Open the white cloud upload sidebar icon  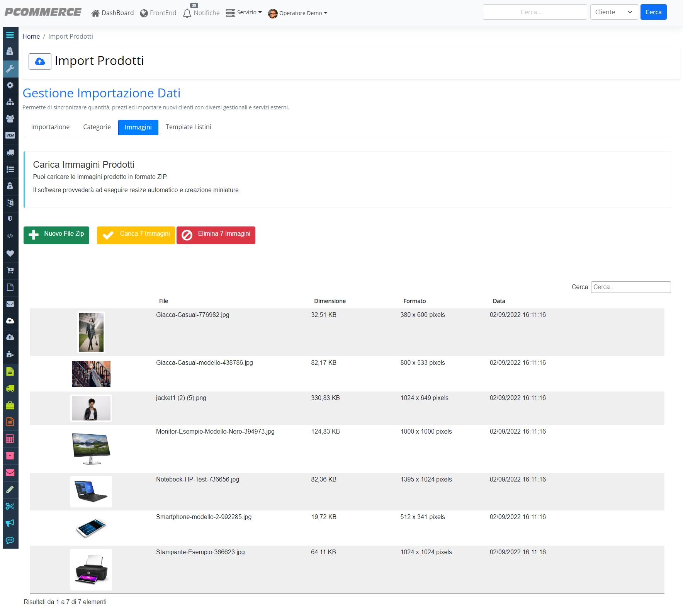(x=10, y=321)
